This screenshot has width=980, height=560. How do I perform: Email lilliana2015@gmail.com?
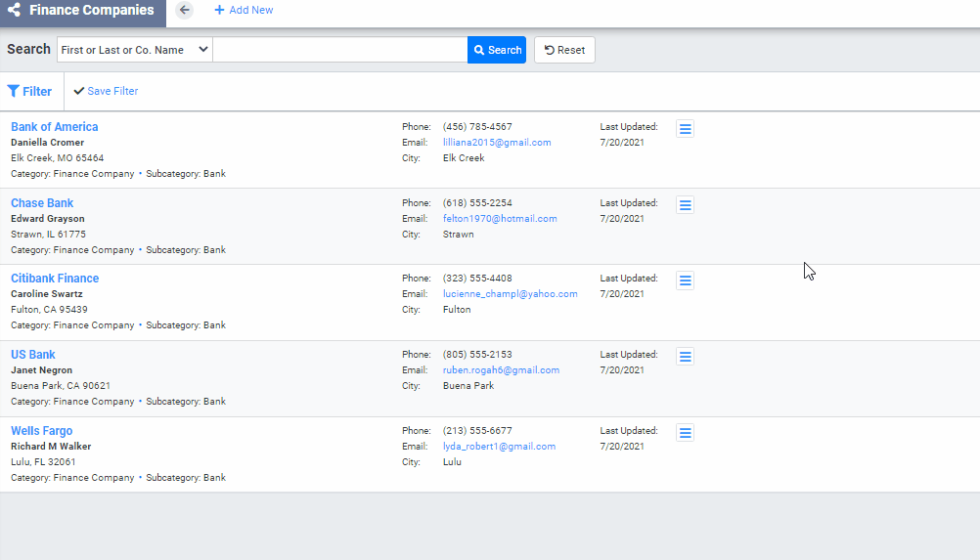497,143
